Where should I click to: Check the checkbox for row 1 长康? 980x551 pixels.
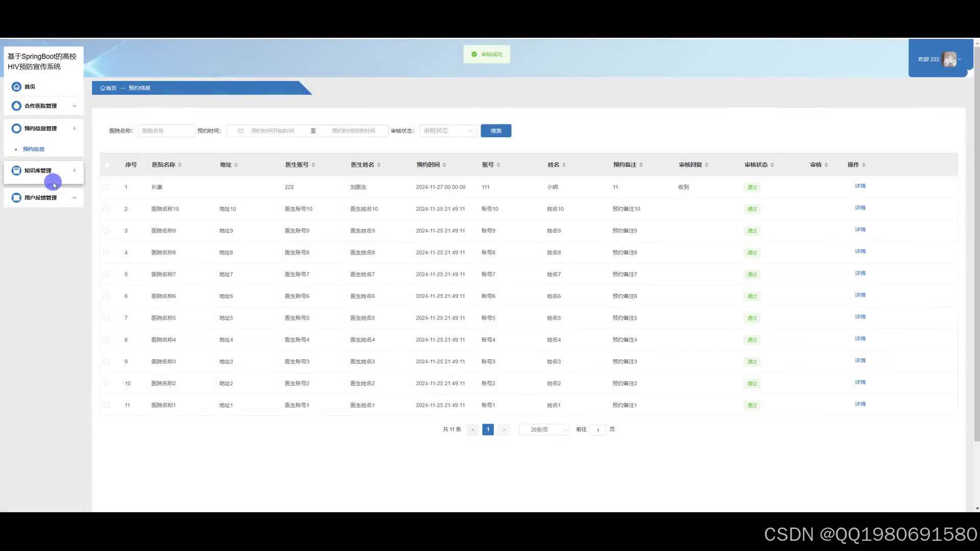[x=106, y=187]
